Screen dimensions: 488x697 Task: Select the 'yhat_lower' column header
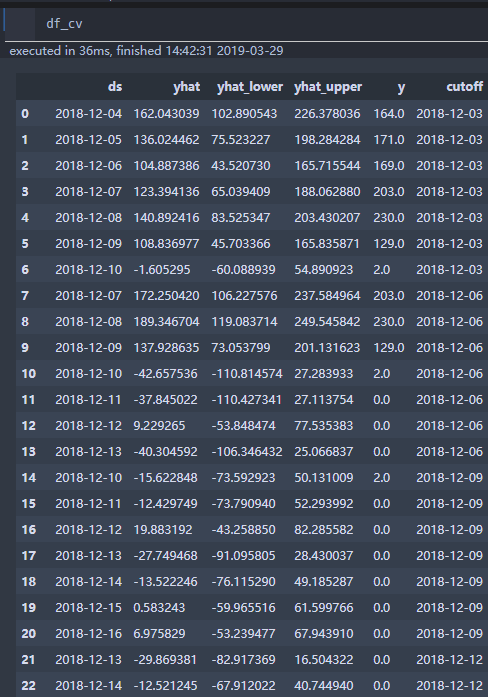[250, 87]
